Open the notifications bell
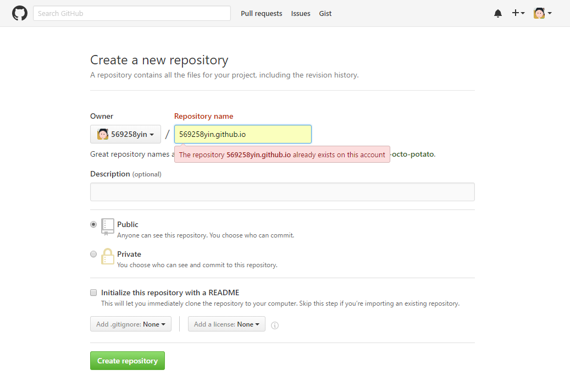 click(x=498, y=13)
